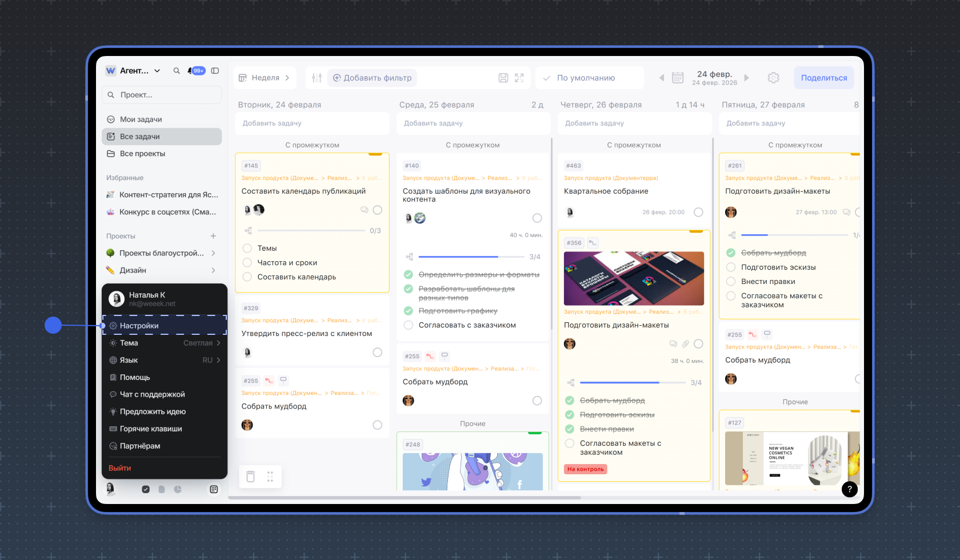Collapse sidebar using the panel icon
The height and width of the screenshot is (560, 960).
tap(215, 71)
